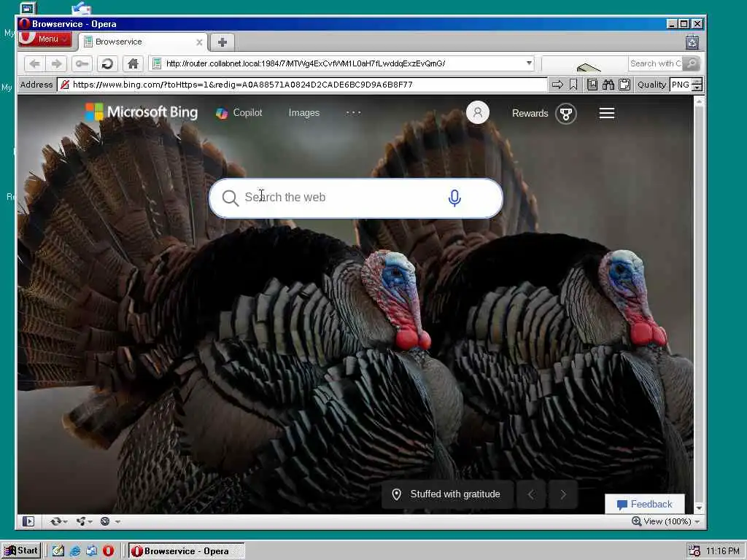The height and width of the screenshot is (560, 747).
Task: Click the page scrollbar up arrow
Action: click(699, 101)
